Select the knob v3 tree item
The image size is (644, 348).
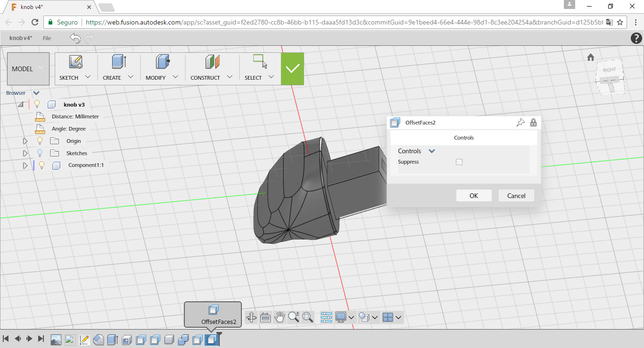[74, 105]
